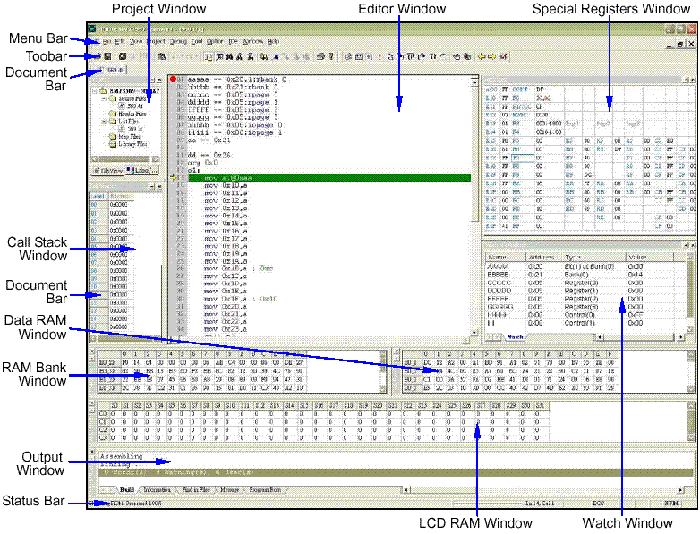Switch to the Libra... tab in Project window

point(142,171)
